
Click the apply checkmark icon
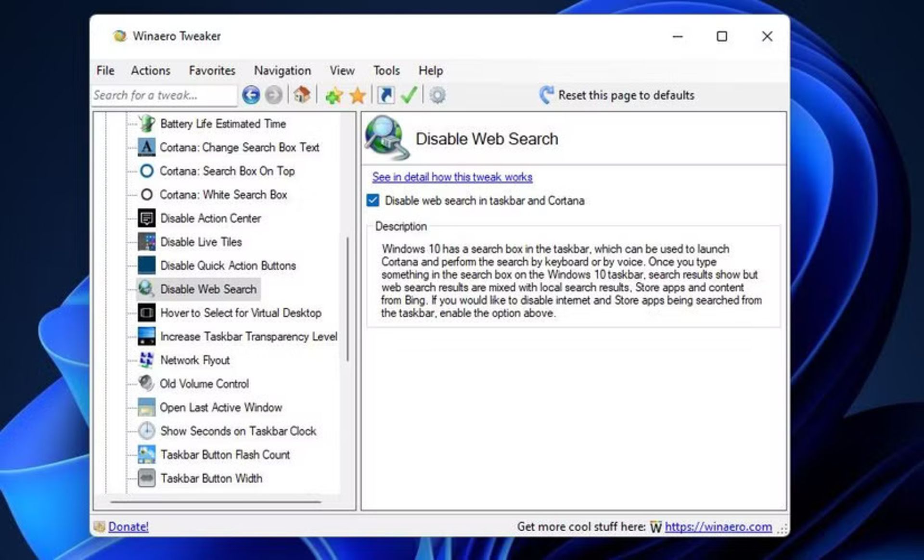point(409,95)
